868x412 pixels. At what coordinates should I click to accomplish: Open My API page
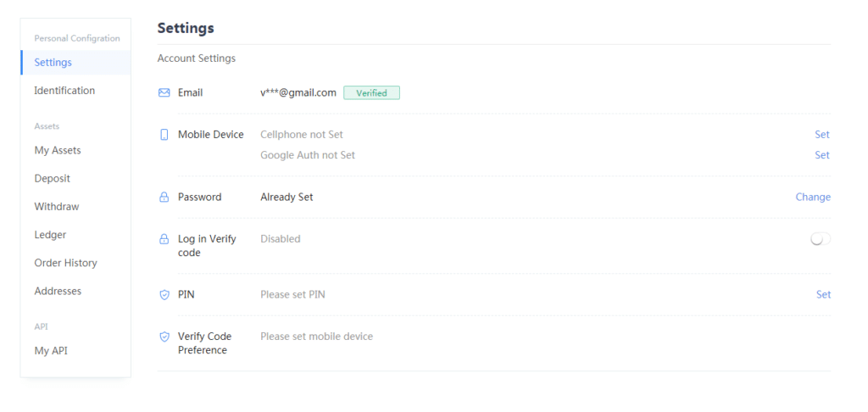point(51,351)
